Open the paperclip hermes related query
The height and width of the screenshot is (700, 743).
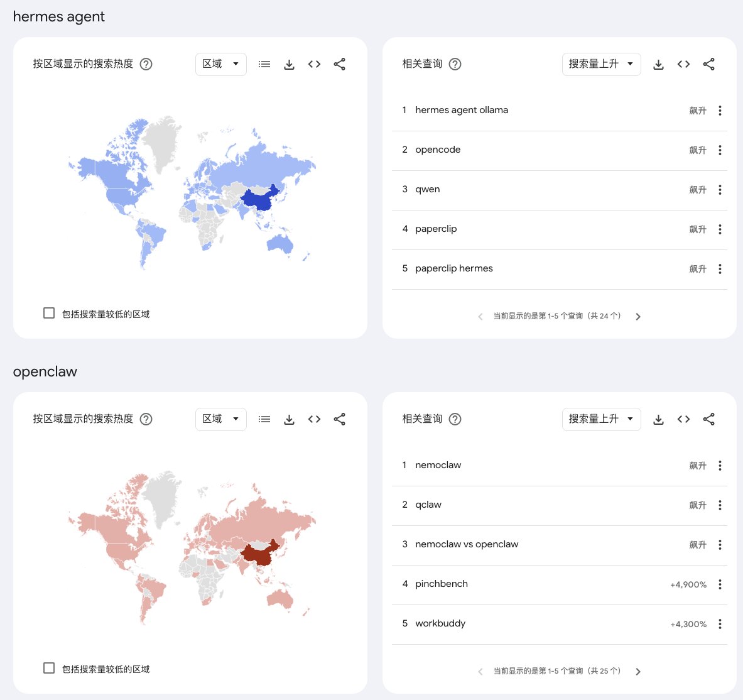[454, 268]
